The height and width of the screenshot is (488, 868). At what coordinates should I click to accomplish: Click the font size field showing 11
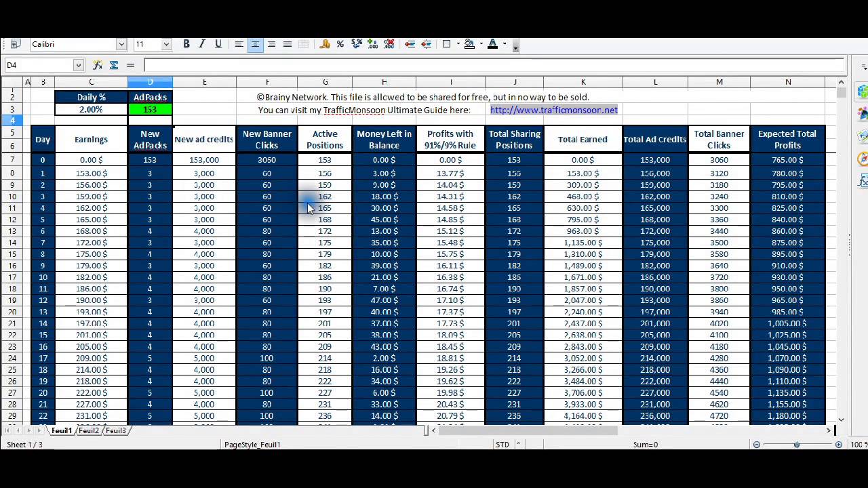click(146, 44)
